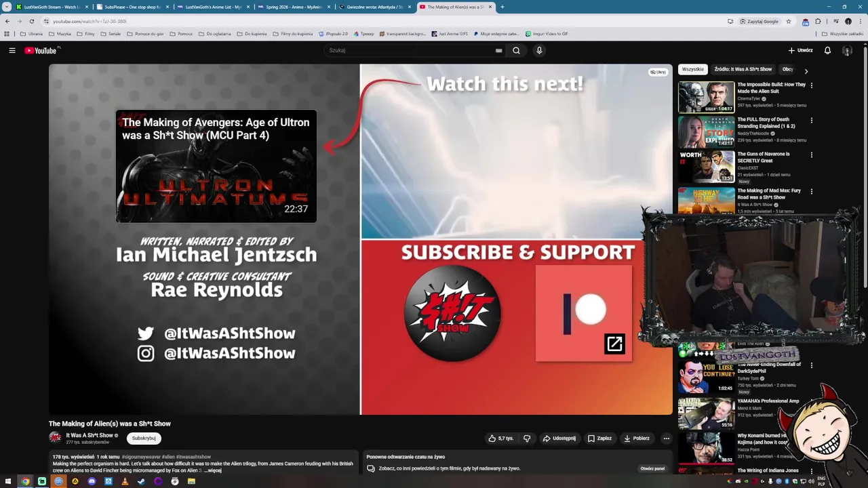The width and height of the screenshot is (868, 488).
Task: Select the Źródło: It Was A Sh*t Show chip
Action: coord(743,69)
